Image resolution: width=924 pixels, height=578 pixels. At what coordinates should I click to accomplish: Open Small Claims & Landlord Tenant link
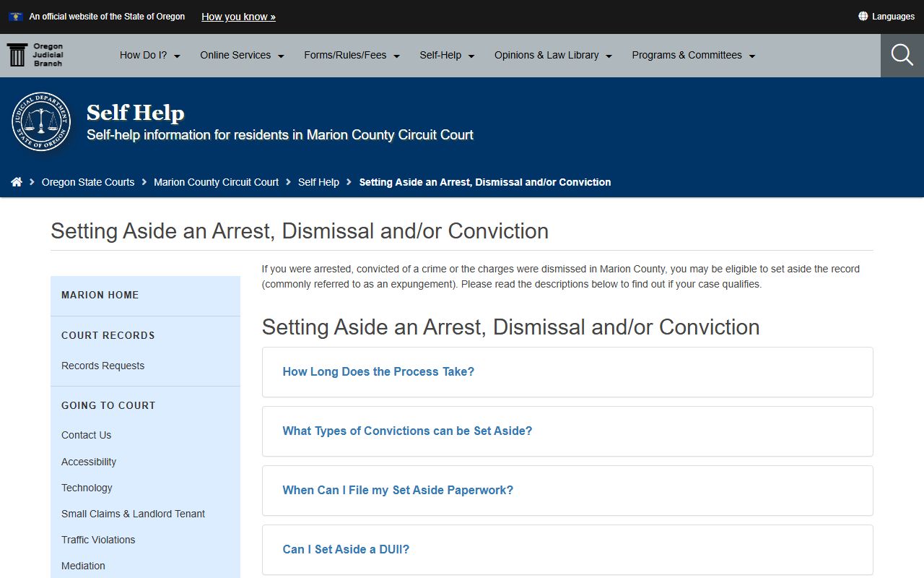coord(133,514)
